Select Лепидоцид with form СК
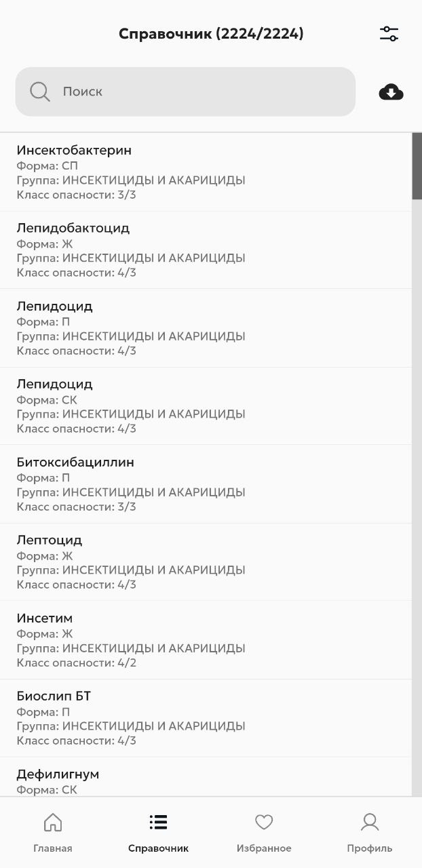422x868 pixels. coord(204,406)
